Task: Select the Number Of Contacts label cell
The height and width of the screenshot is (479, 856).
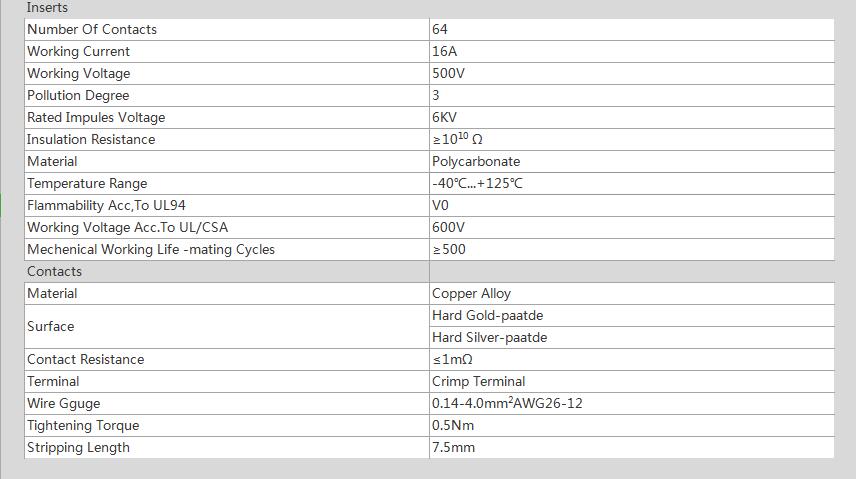Action: coord(227,29)
